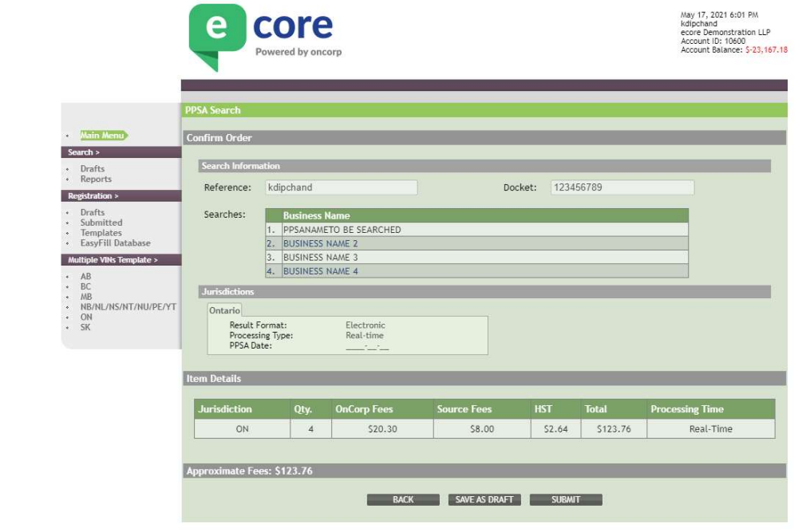Open Drafts under Search
The height and width of the screenshot is (532, 810).
pyautogui.click(x=93, y=169)
